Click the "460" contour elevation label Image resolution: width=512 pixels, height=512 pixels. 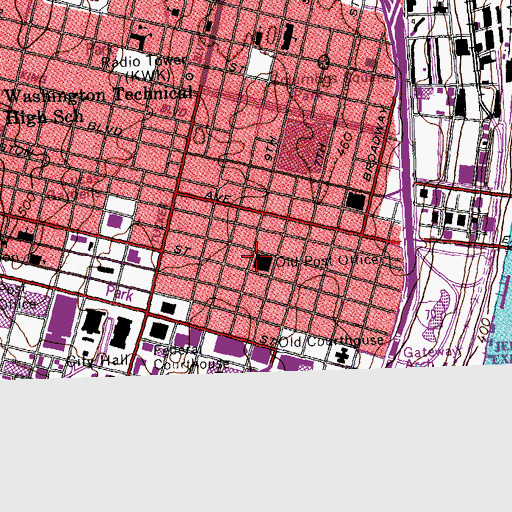[x=345, y=144]
